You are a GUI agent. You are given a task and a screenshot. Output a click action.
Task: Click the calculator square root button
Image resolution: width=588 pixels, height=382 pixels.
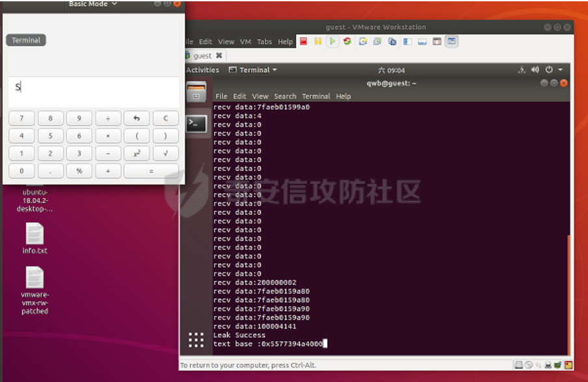pyautogui.click(x=165, y=153)
